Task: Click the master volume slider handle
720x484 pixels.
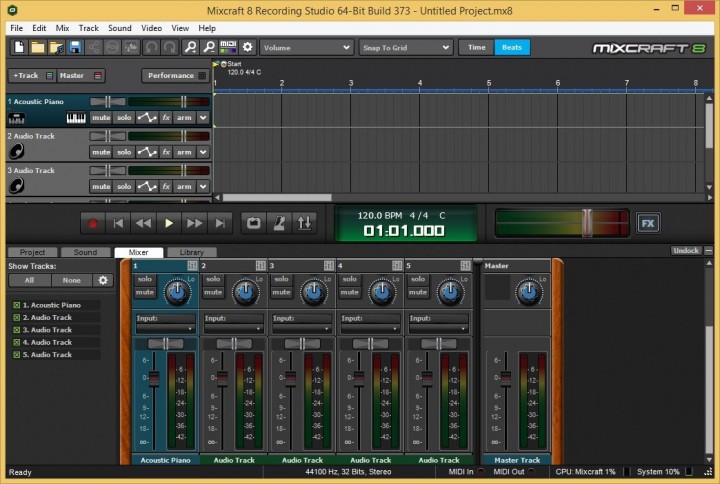Action: [x=587, y=223]
